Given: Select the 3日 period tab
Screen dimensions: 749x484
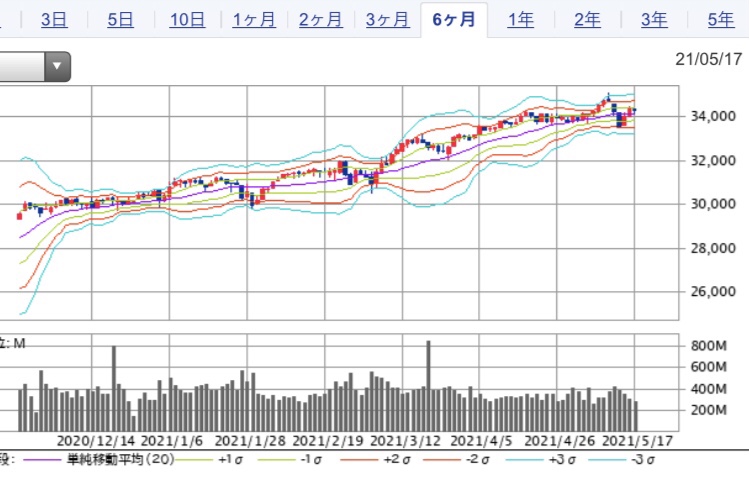Looking at the screenshot, I should pos(54,20).
